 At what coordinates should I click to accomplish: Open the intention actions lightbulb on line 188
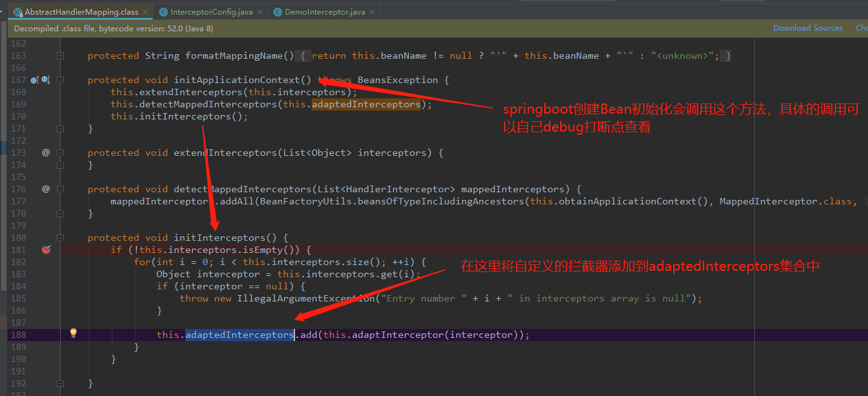(x=73, y=333)
